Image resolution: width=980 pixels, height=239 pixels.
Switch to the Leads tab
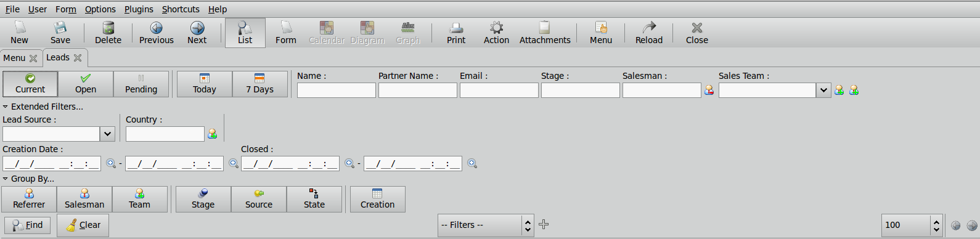click(x=58, y=57)
